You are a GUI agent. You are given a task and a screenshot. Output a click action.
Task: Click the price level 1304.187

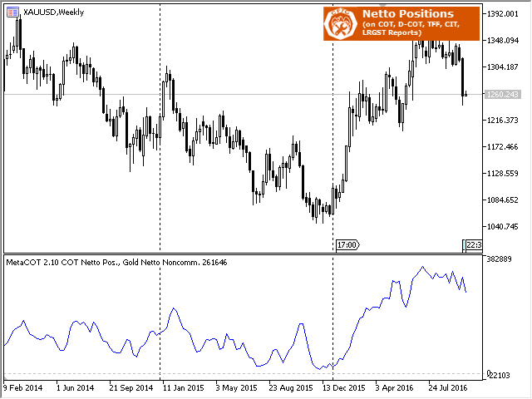tap(503, 67)
